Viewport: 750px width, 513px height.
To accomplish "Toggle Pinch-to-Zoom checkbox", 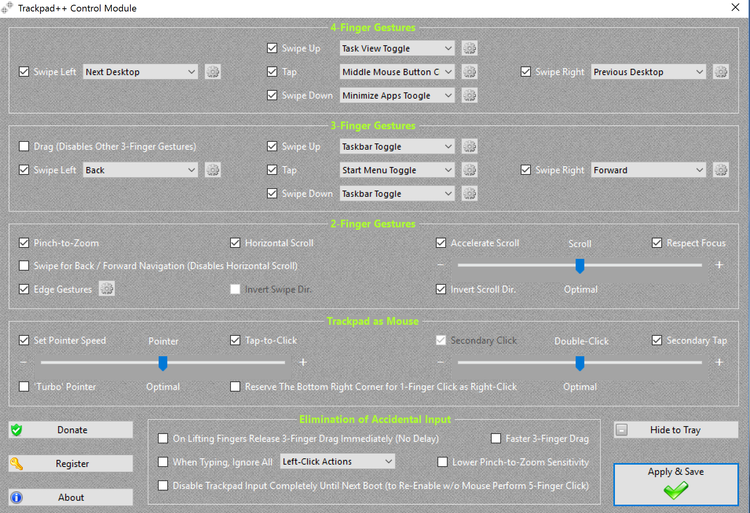I will pos(24,243).
